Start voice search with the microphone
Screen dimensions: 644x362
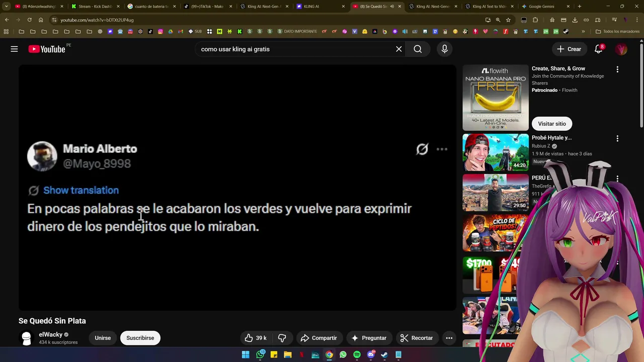point(444,49)
